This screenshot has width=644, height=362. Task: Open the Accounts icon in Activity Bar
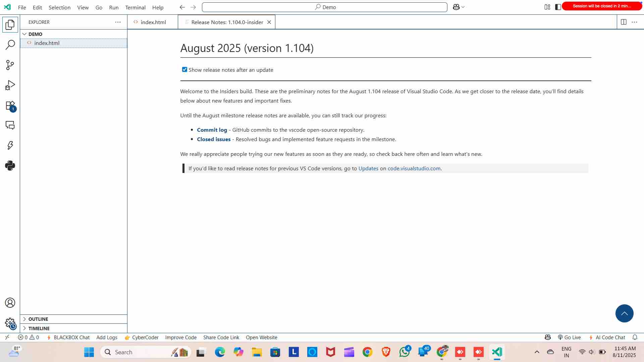coord(10,302)
